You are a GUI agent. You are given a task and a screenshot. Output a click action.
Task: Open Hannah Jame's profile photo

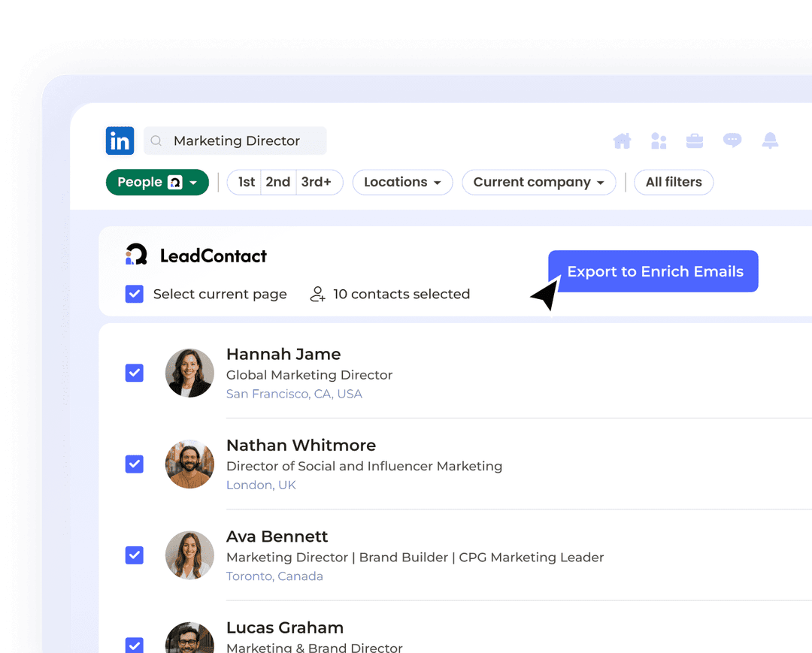(189, 373)
